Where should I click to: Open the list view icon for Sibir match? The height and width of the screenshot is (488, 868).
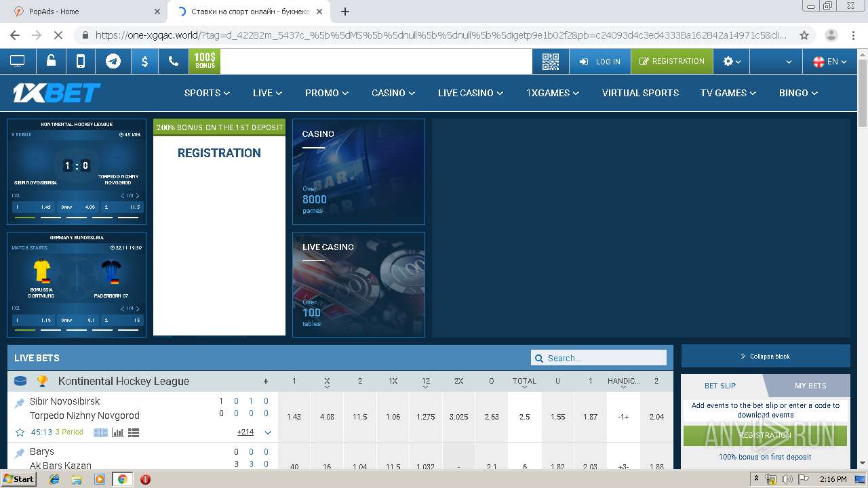tap(133, 432)
